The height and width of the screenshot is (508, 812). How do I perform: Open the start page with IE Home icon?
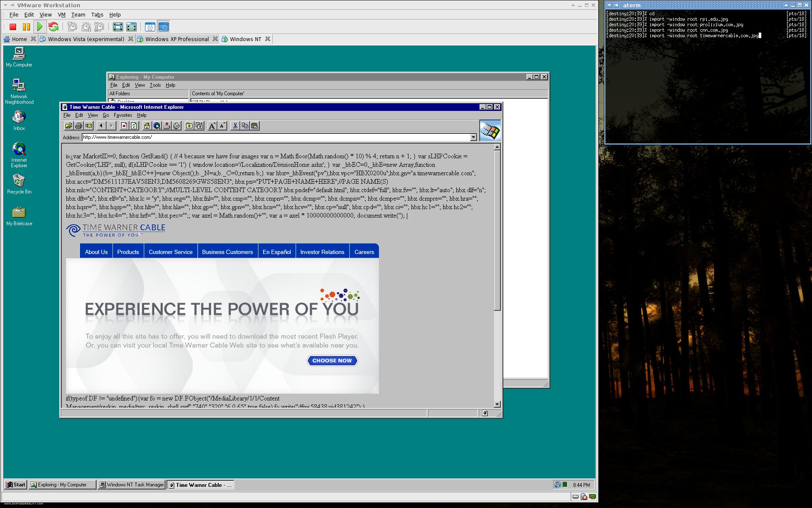click(147, 126)
